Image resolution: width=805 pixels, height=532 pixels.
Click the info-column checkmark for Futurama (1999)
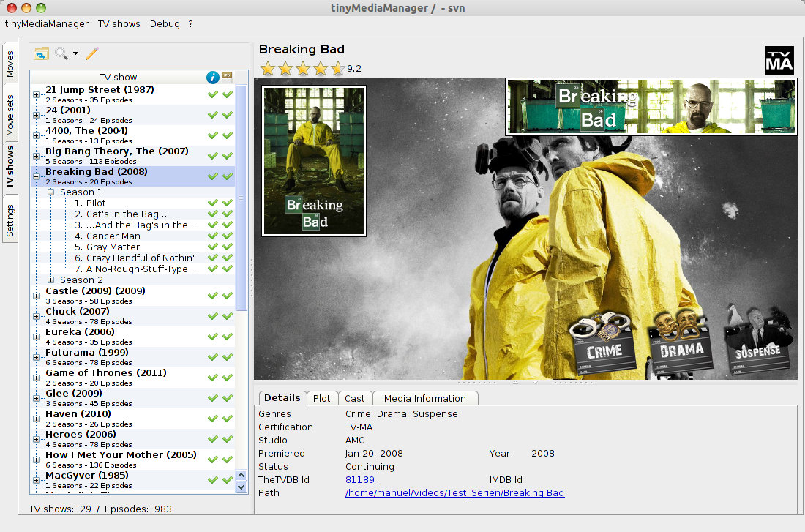click(x=212, y=357)
